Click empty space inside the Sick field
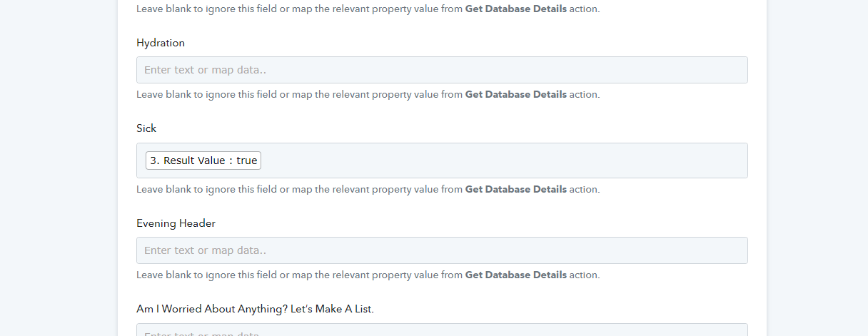868x336 pixels. point(500,161)
